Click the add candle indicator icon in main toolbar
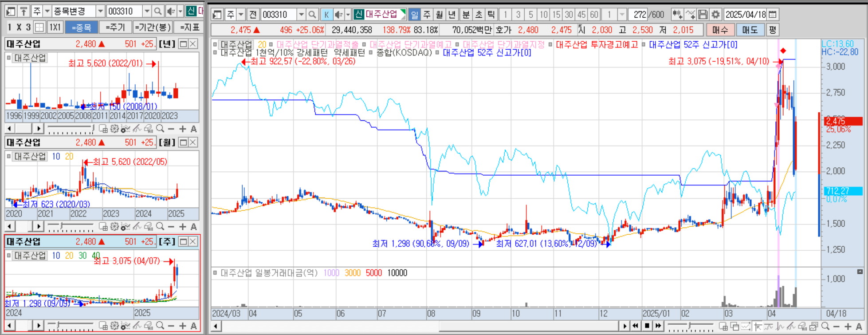Screen dimensions: 868x335 pos(677,15)
